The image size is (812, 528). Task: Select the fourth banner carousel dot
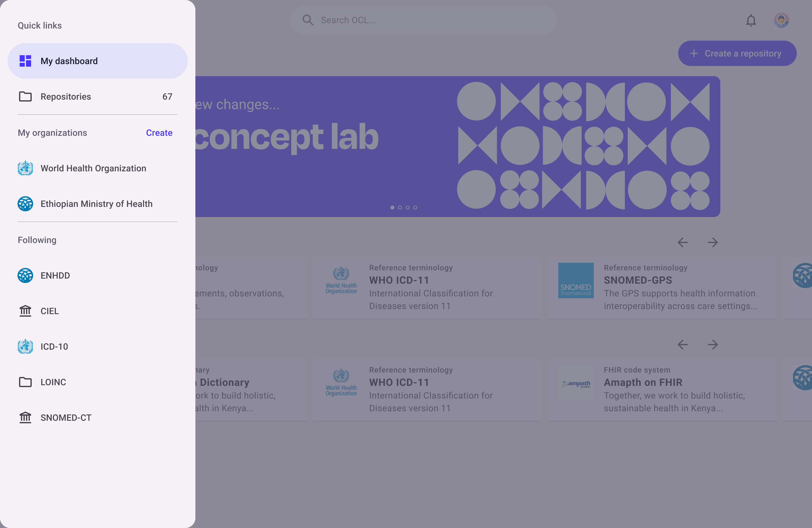tap(415, 208)
